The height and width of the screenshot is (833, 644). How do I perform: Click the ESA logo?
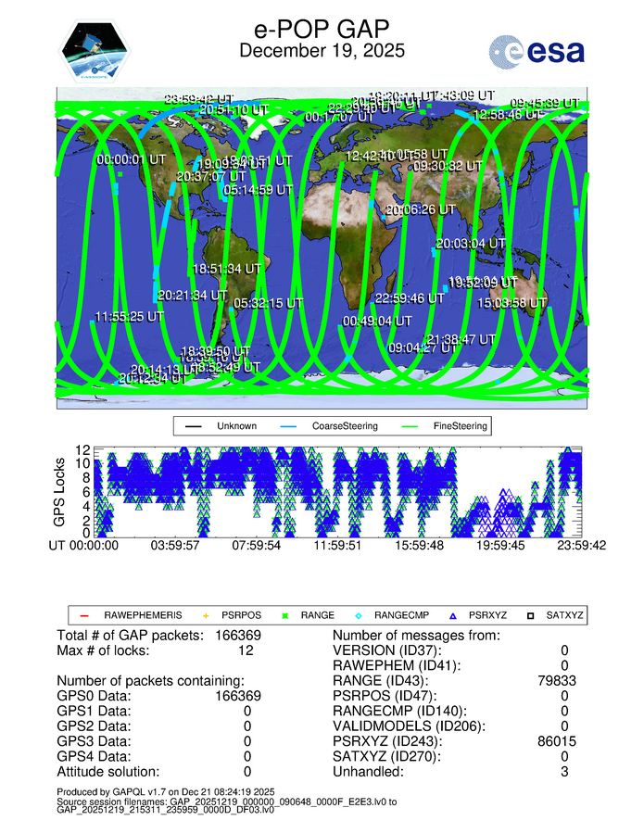click(537, 50)
